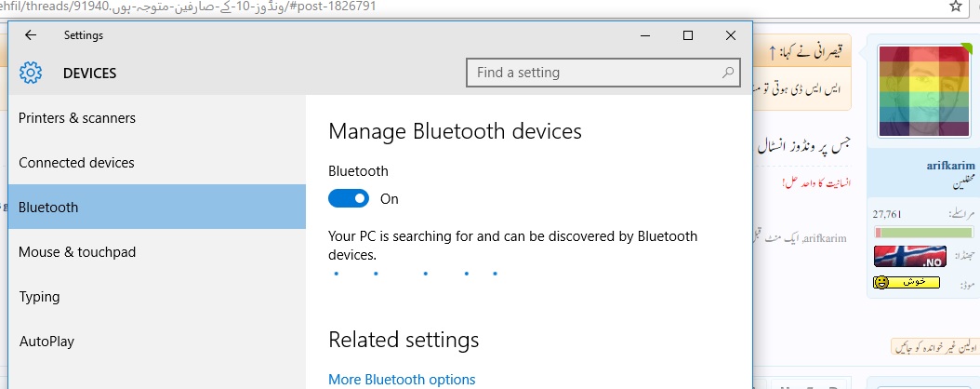Maximize the Settings window

point(688,35)
